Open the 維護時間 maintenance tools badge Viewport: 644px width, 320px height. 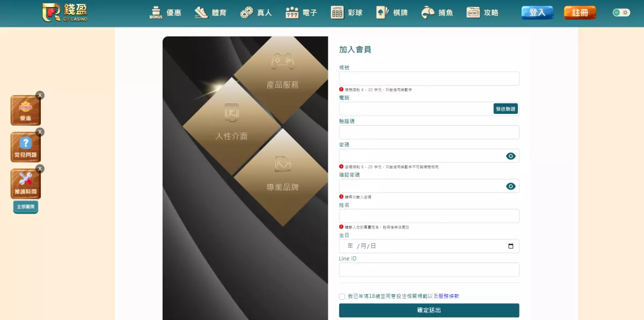tap(25, 183)
